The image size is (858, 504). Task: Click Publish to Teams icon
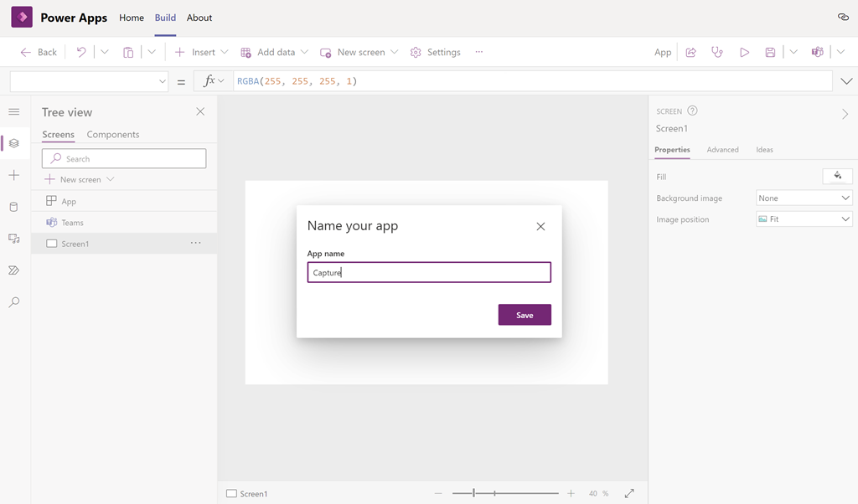point(817,52)
